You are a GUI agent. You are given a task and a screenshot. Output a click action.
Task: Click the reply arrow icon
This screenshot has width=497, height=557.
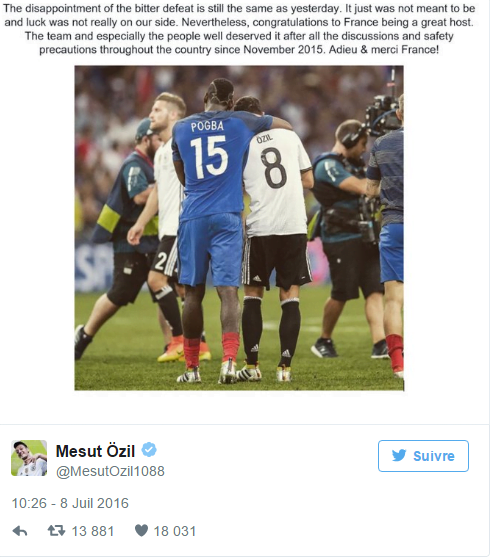click(20, 531)
